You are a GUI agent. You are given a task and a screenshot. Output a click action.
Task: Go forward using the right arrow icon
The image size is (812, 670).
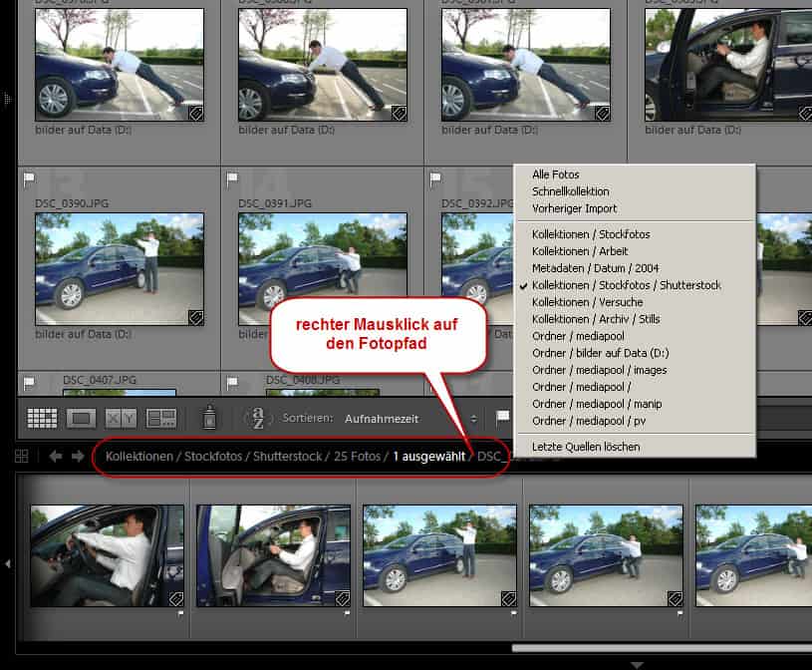78,457
